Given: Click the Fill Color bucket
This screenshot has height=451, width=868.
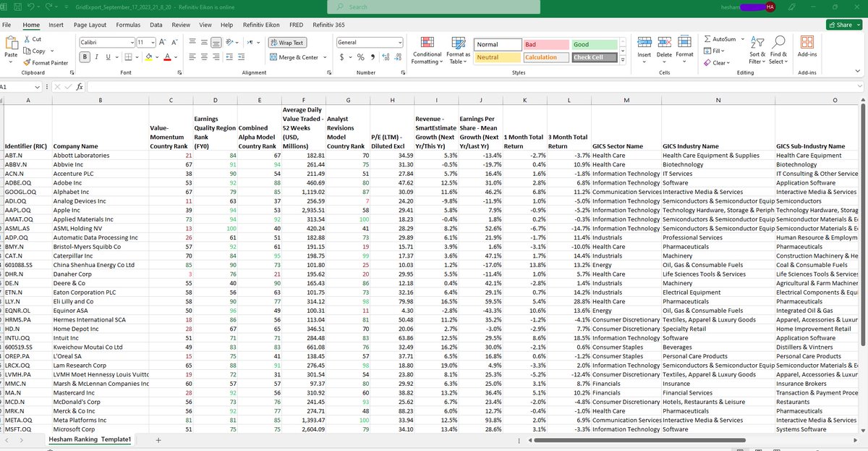Looking at the screenshot, I should click(x=149, y=57).
